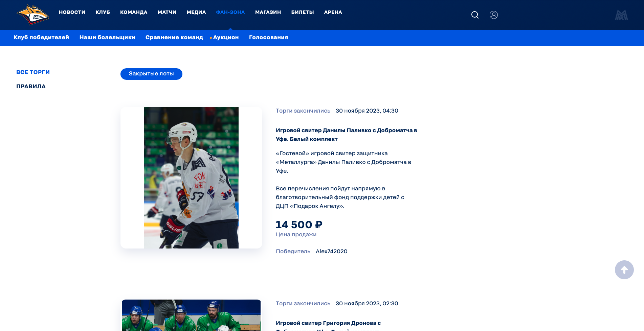Click the «Подарок Ангелу» charity paragraph
The width and height of the screenshot is (644, 331).
(x=340, y=197)
